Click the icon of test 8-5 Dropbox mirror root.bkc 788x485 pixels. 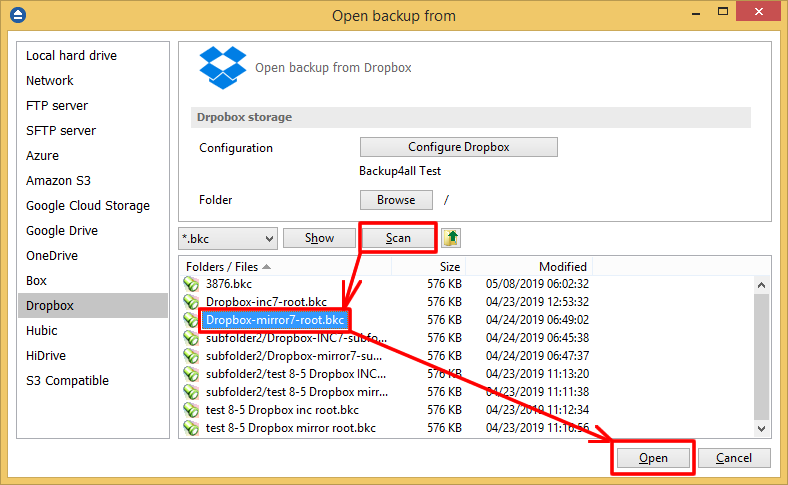click(191, 428)
